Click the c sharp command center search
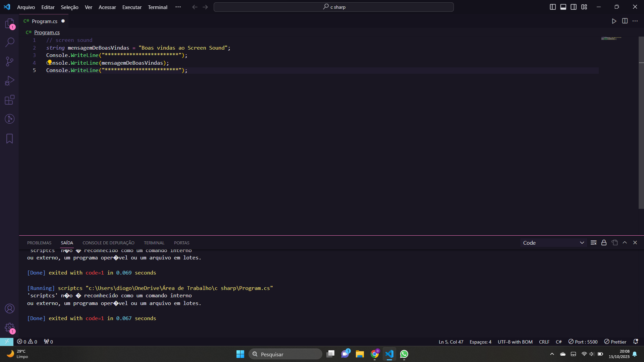644x362 pixels. pos(333,7)
